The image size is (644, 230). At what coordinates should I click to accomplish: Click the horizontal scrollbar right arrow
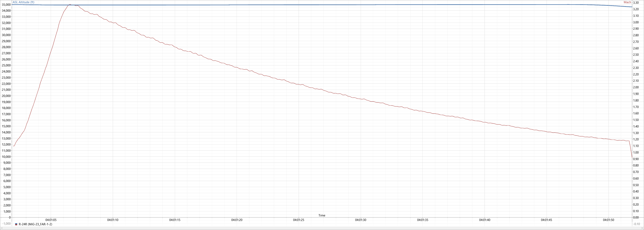click(x=642, y=228)
